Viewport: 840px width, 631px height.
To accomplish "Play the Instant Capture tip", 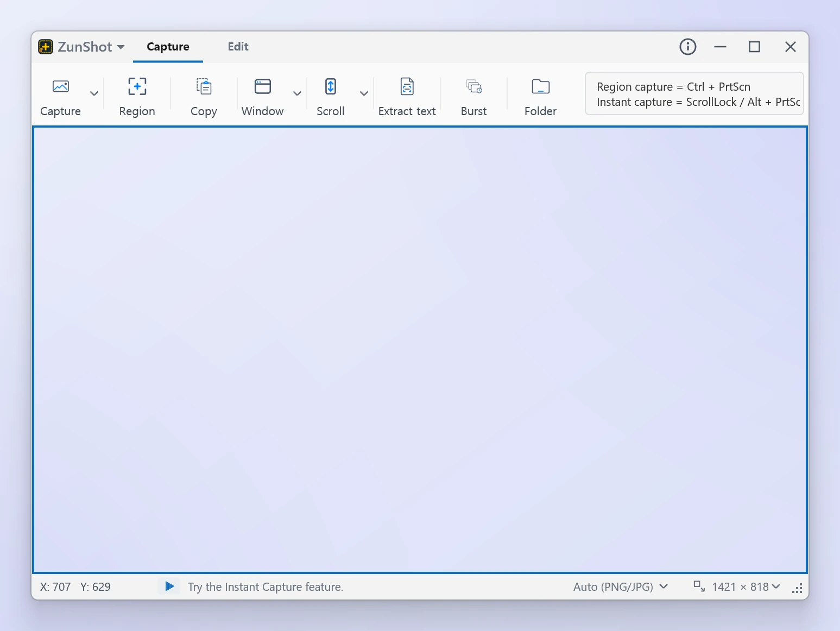I will [x=169, y=586].
